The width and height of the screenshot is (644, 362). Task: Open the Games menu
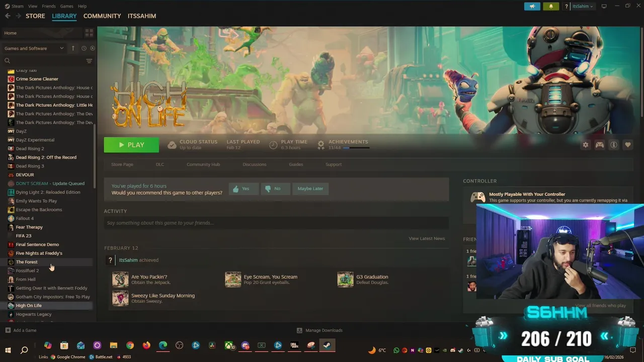point(66,6)
